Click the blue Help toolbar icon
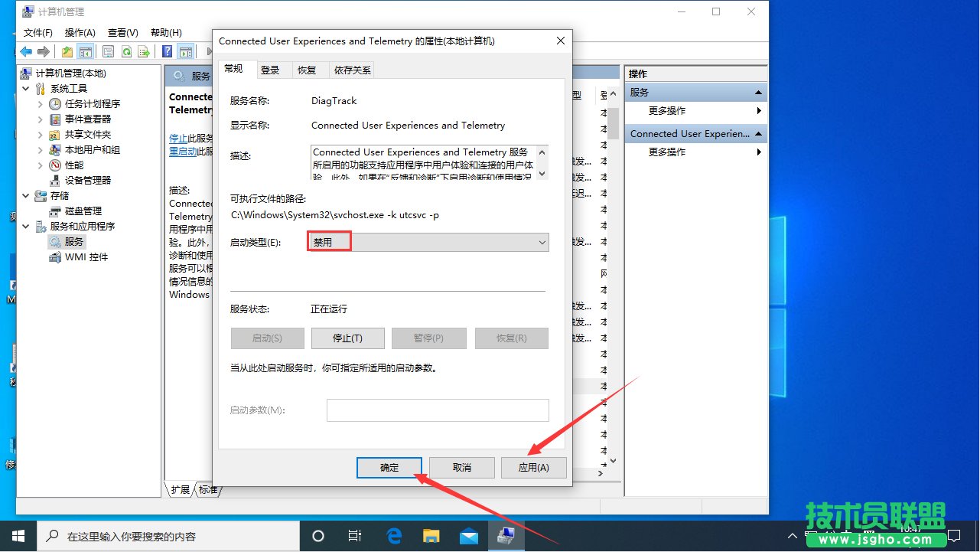This screenshot has width=980, height=552. tap(167, 51)
